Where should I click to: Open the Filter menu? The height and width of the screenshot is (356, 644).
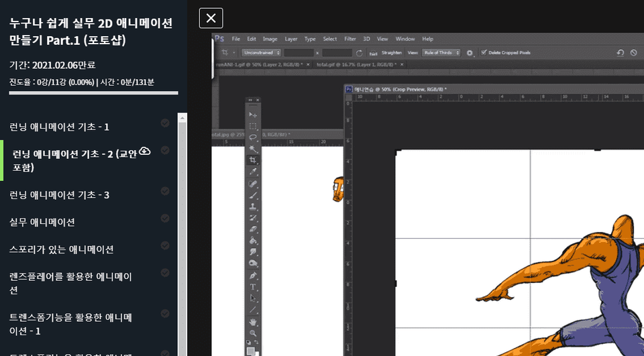coord(350,39)
